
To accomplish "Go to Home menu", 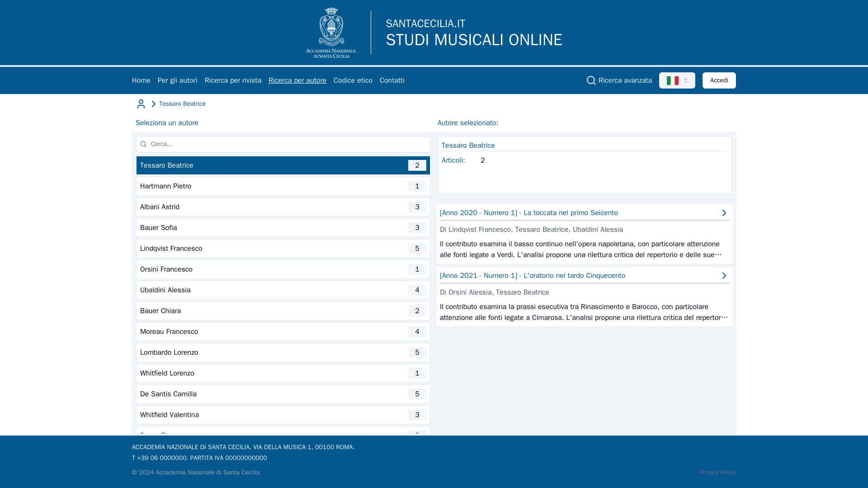I will 141,80.
